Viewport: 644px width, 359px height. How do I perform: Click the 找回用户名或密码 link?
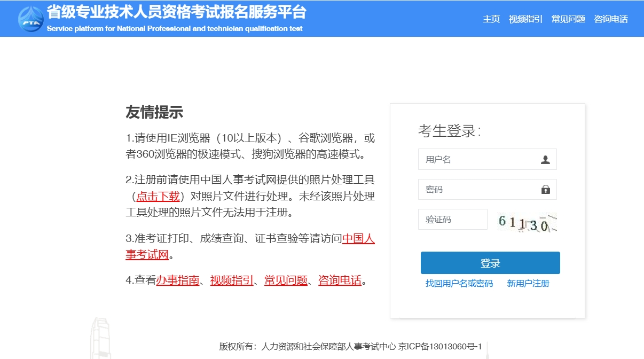coord(459,284)
